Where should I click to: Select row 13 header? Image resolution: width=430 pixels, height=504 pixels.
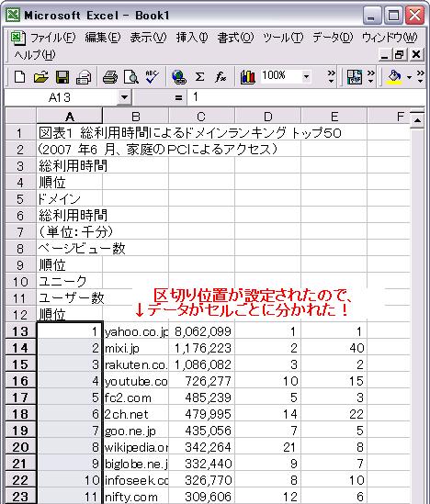(x=20, y=331)
